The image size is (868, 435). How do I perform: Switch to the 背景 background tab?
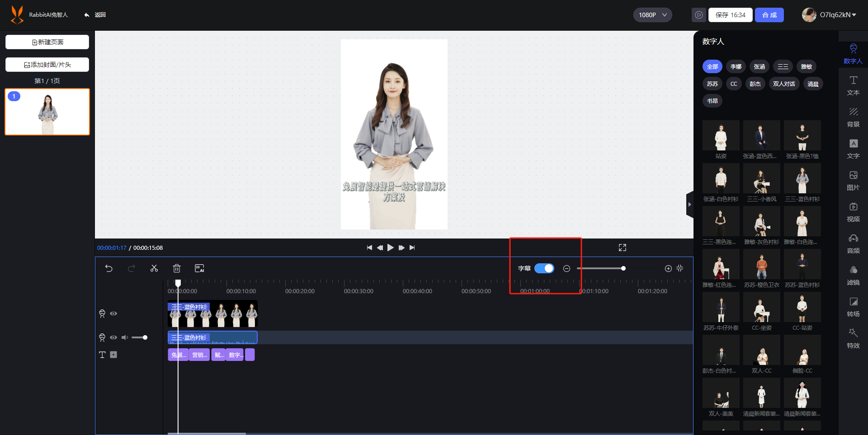pos(853,117)
